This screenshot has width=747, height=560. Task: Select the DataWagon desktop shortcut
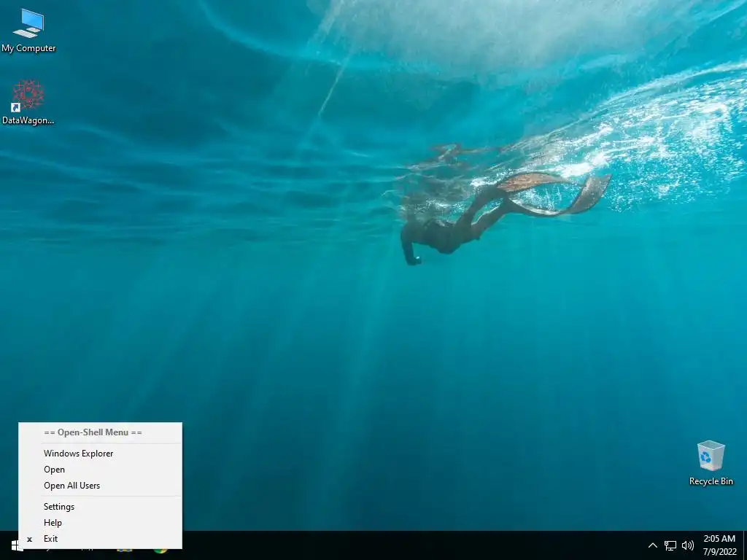(x=28, y=102)
